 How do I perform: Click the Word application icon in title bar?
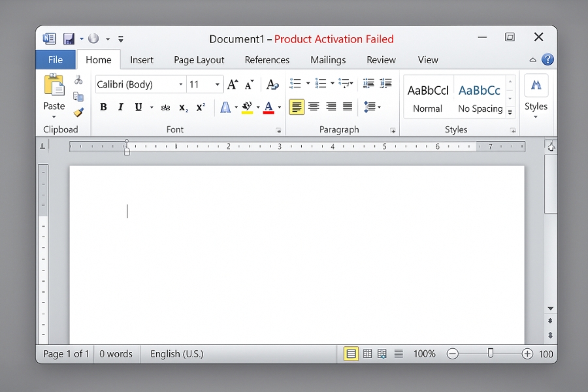[x=49, y=39]
